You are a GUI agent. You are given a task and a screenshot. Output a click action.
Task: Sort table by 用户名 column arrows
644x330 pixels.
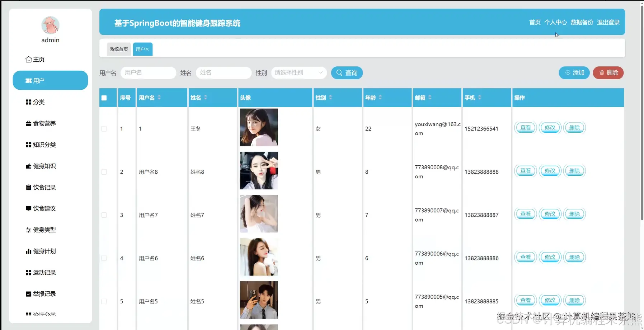(159, 97)
